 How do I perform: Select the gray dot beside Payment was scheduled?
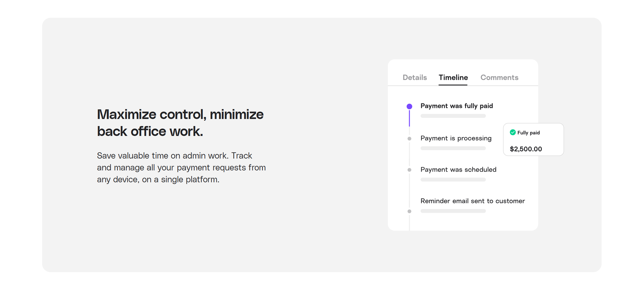[x=409, y=170]
